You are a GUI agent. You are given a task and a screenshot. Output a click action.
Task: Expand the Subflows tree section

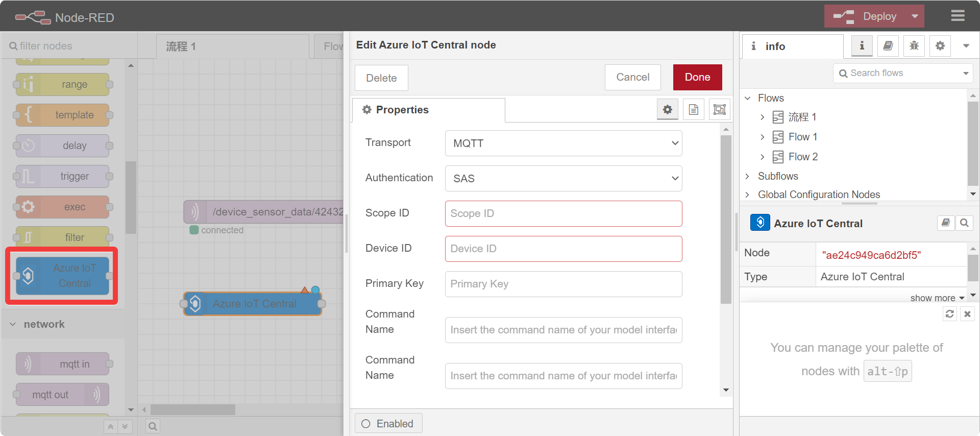[x=748, y=176]
